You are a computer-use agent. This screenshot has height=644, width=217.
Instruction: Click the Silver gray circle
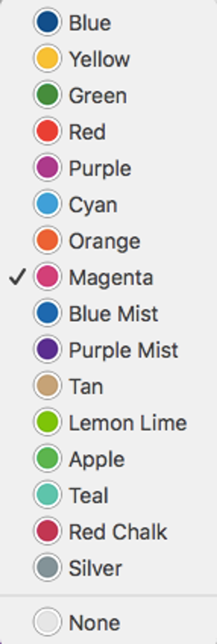click(x=47, y=567)
